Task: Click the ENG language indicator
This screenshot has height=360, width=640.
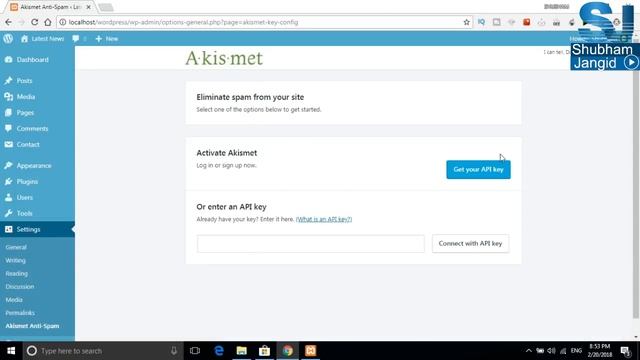Action: coord(576,351)
